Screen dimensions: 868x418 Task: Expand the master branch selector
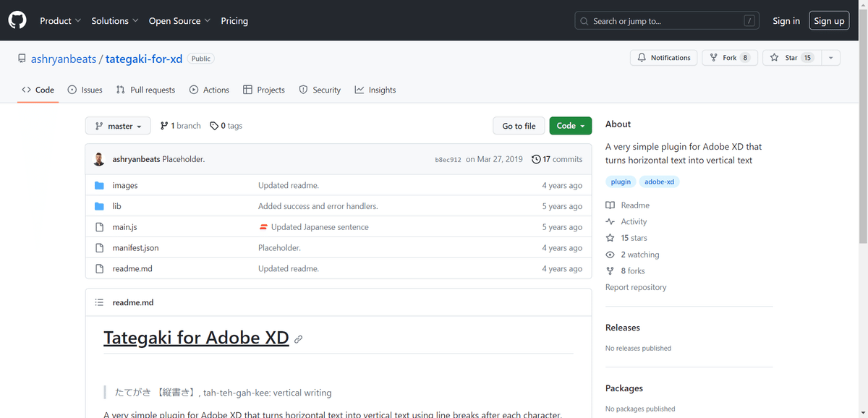[x=118, y=126]
